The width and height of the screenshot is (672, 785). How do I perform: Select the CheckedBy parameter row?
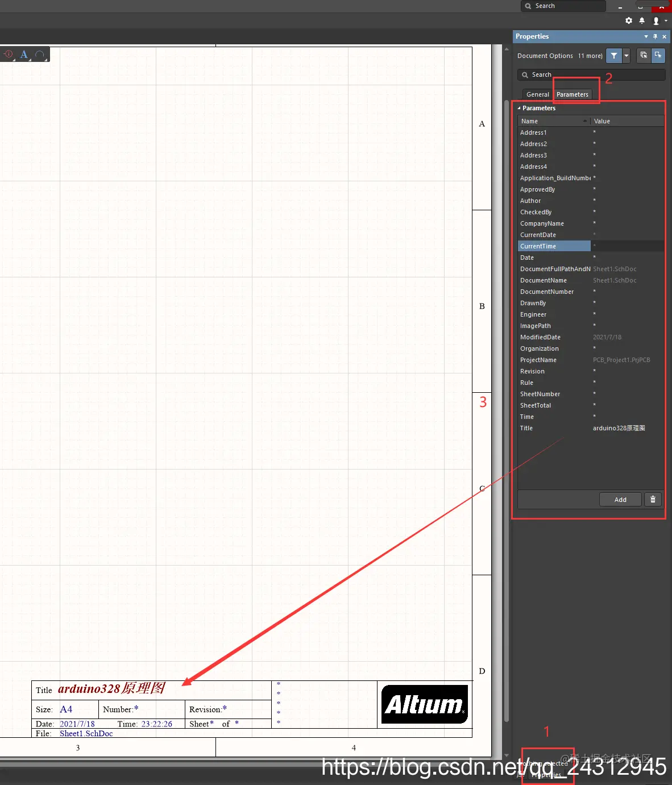(x=591, y=212)
